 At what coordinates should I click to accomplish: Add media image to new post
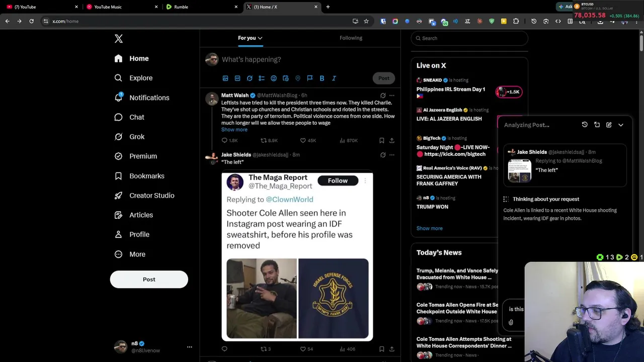225,78
